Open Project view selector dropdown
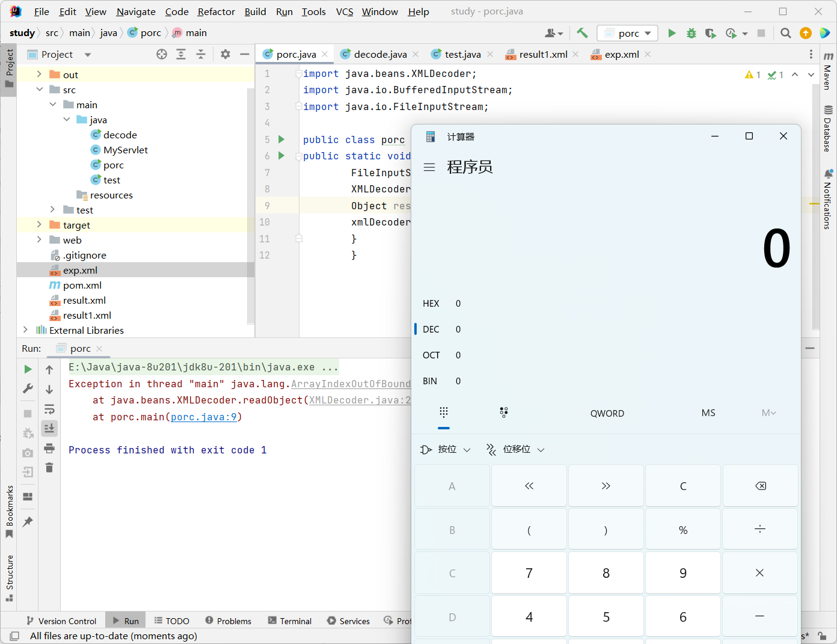Image resolution: width=837 pixels, height=644 pixels. click(x=88, y=55)
